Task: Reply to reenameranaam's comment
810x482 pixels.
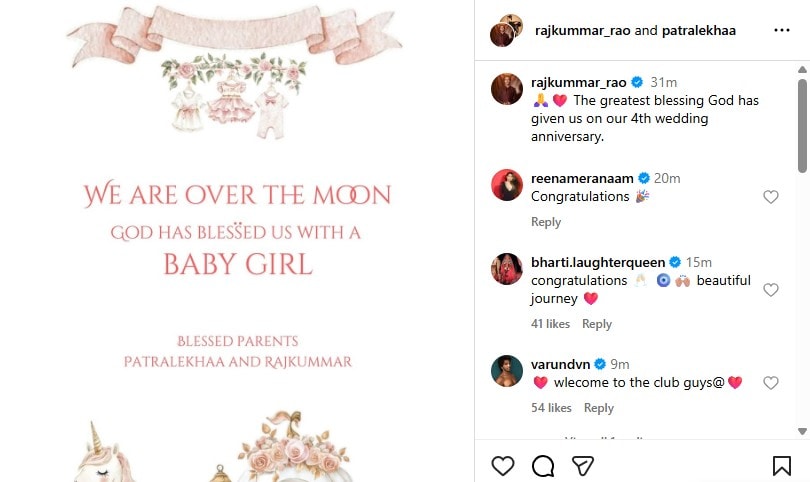Action: coord(546,222)
